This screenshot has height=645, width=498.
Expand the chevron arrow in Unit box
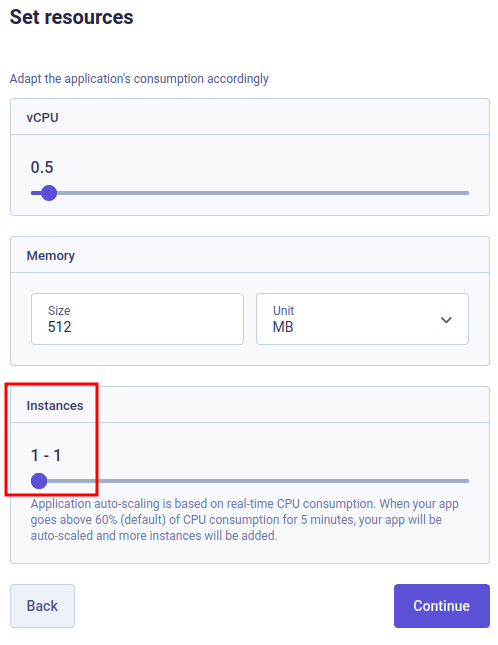coord(446,320)
